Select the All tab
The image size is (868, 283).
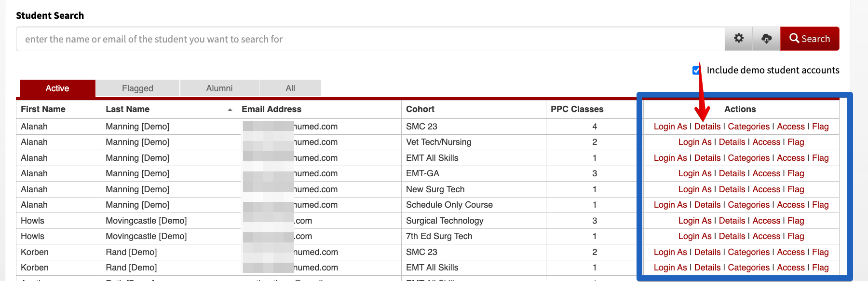point(290,88)
